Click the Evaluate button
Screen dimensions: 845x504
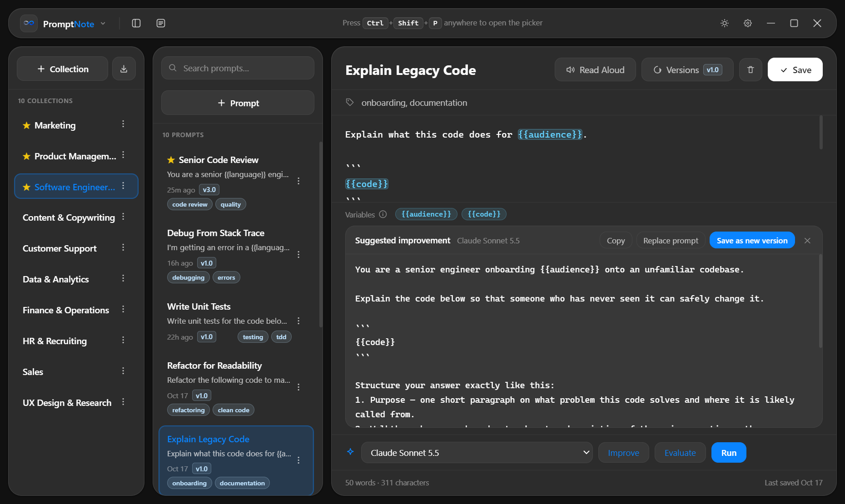pyautogui.click(x=680, y=453)
